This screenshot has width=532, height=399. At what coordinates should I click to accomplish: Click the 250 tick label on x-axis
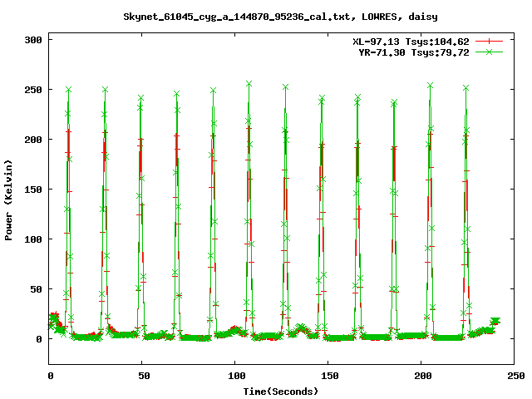(x=515, y=376)
